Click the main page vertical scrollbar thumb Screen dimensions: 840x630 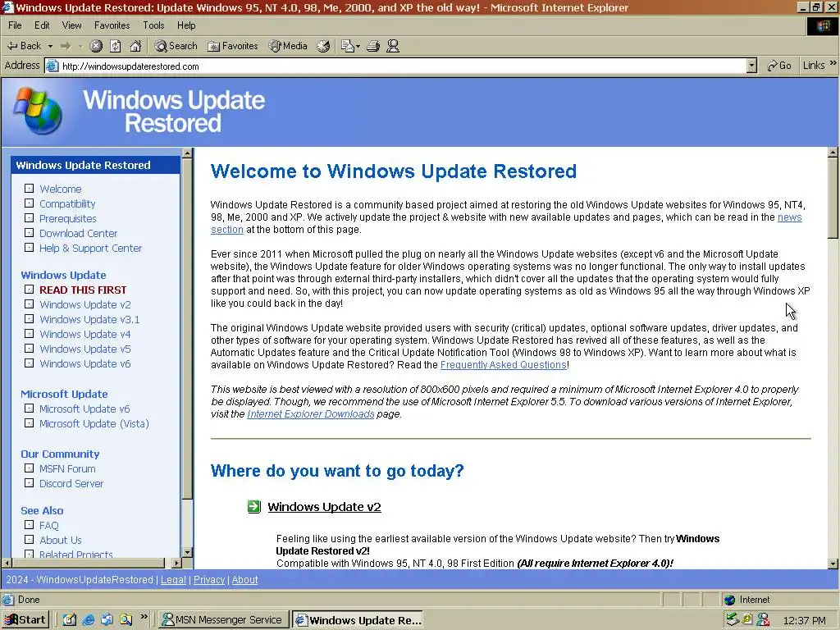click(833, 199)
